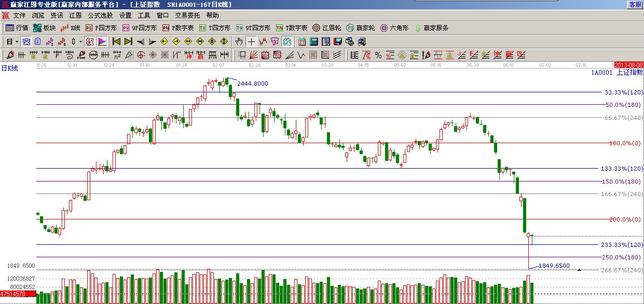This screenshot has height=304, width=644.
Task: Click the 客服 customer service button
Action: click(x=635, y=4)
